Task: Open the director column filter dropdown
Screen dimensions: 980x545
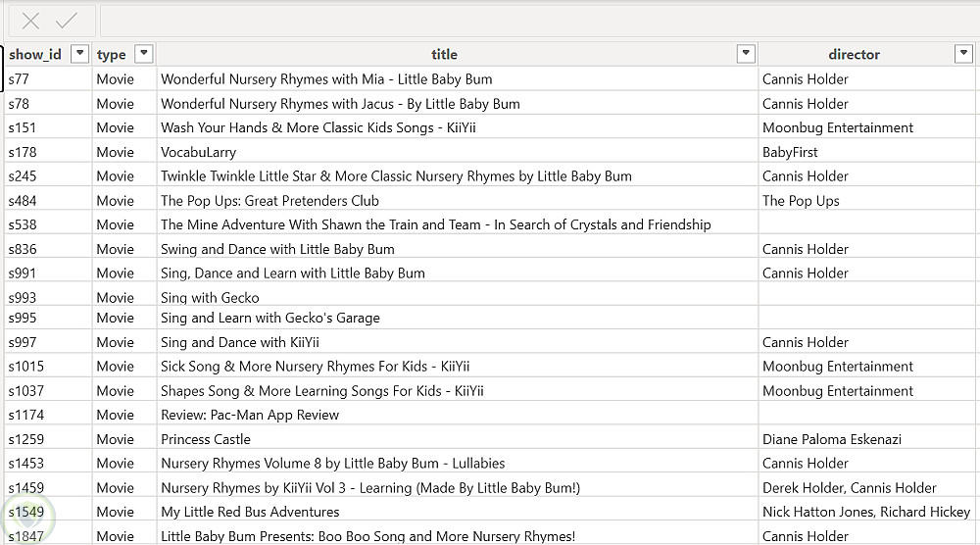Action: pos(962,54)
